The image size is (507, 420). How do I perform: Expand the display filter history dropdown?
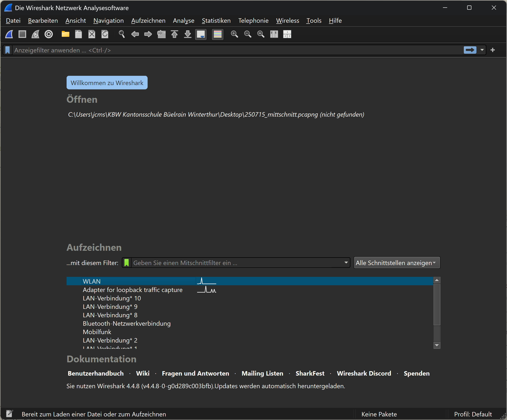[482, 50]
